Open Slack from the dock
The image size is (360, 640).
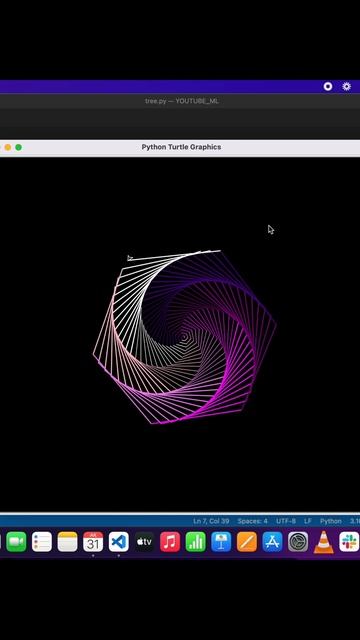pyautogui.click(x=349, y=542)
